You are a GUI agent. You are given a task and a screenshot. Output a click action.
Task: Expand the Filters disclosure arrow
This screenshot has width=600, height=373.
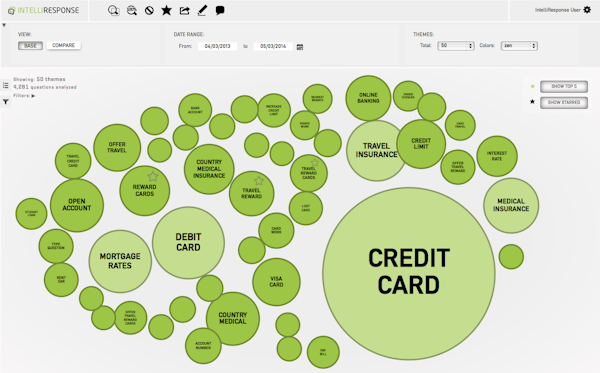tap(33, 96)
